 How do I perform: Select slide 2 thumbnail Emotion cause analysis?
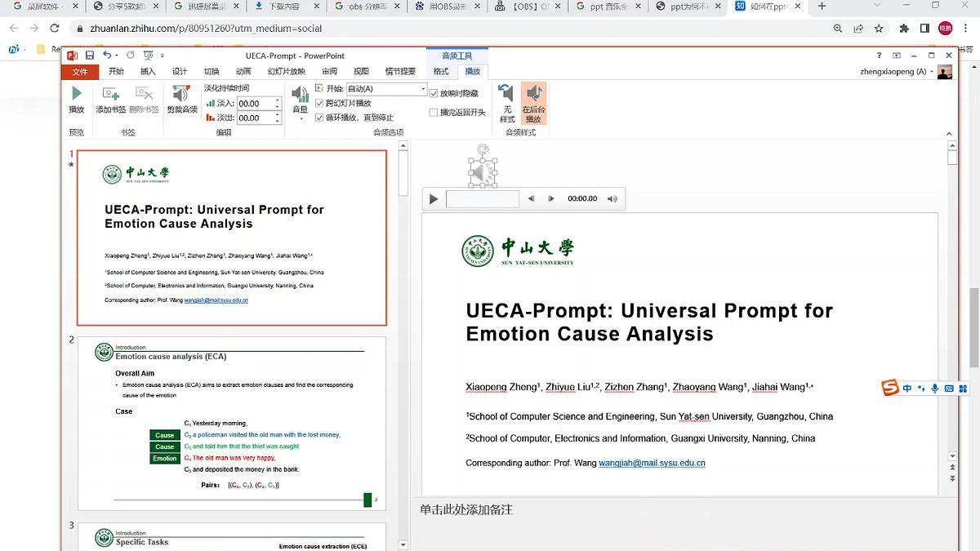point(232,424)
